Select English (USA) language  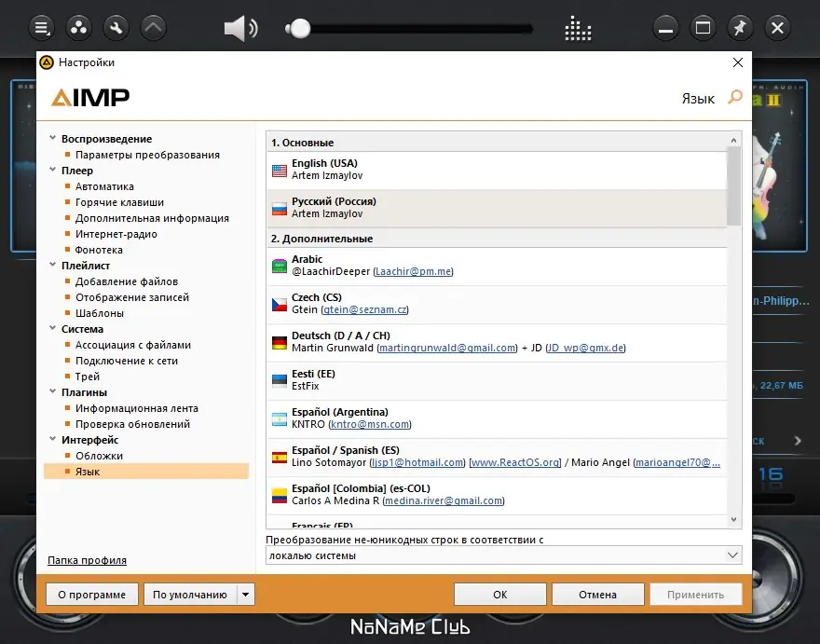point(497,170)
